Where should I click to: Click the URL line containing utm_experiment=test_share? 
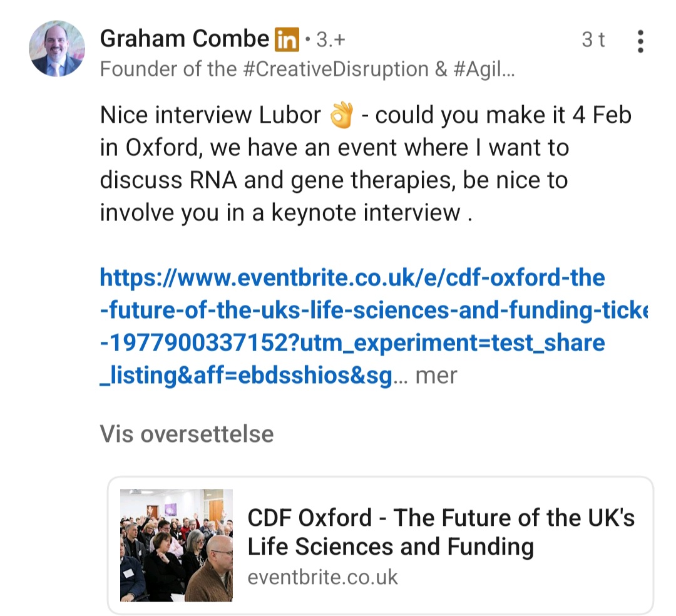[352, 343]
